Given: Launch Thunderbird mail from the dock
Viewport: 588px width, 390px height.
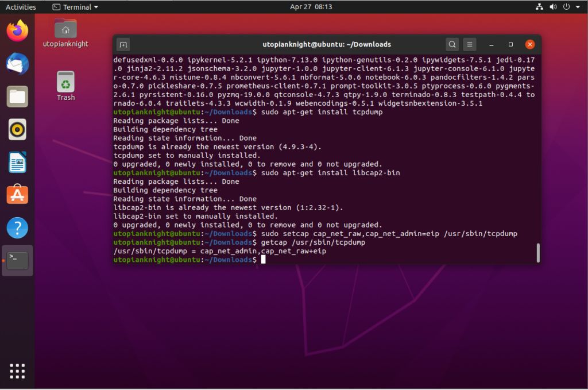Looking at the screenshot, I should click(17, 64).
